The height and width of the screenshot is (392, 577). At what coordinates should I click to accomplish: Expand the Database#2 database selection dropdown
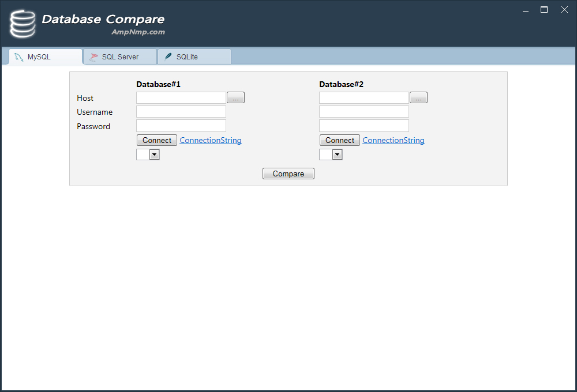337,154
